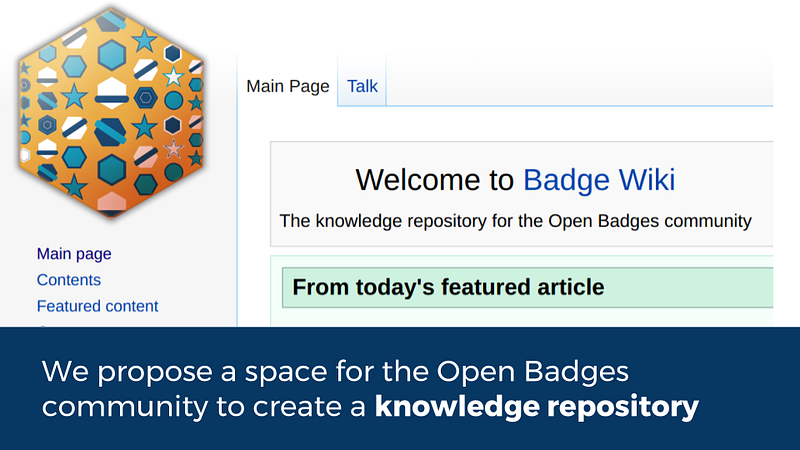Click bold knowledge repository text in banner
Screen dimensions: 800x450
(x=537, y=406)
